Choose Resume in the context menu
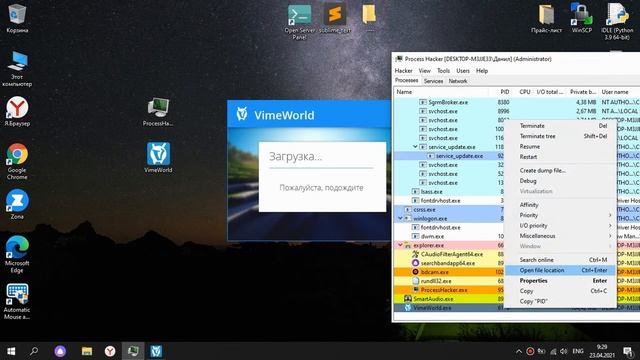The image size is (640, 360). click(x=560, y=146)
